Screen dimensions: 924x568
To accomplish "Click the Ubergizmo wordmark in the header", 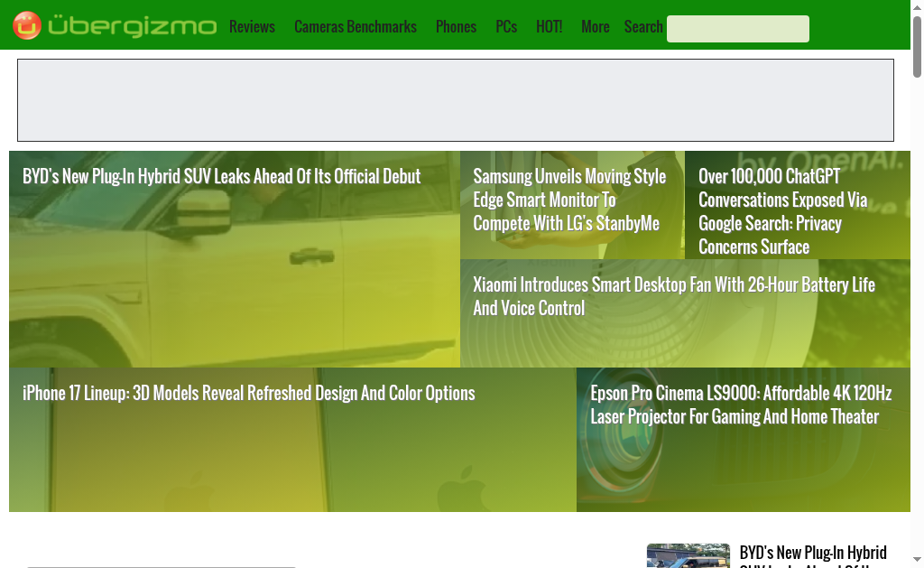I will click(132, 26).
